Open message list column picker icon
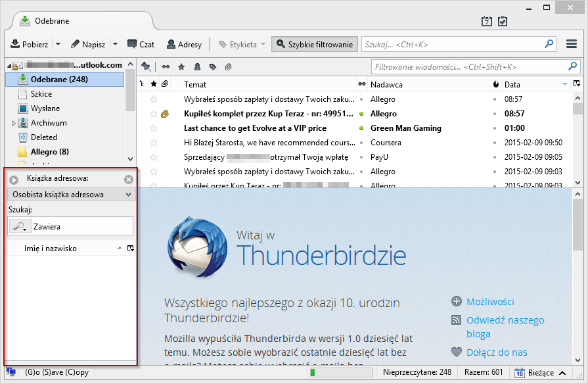Screen dimensions: 588x384 click(x=577, y=84)
